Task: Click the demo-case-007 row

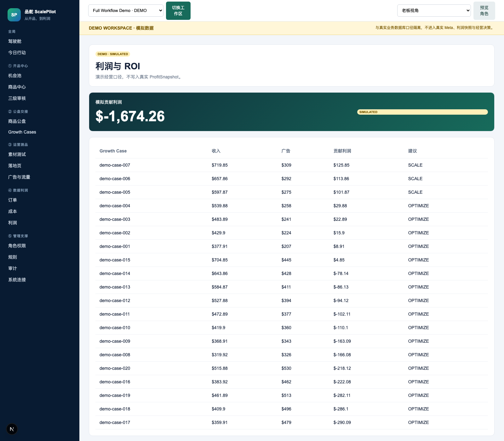Action: click(292, 165)
